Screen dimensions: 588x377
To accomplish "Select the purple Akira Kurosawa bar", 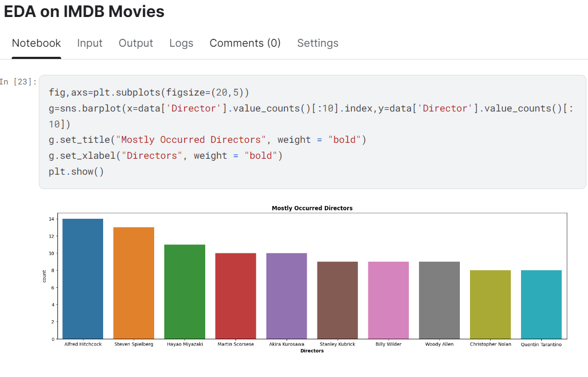I will 287,296.
